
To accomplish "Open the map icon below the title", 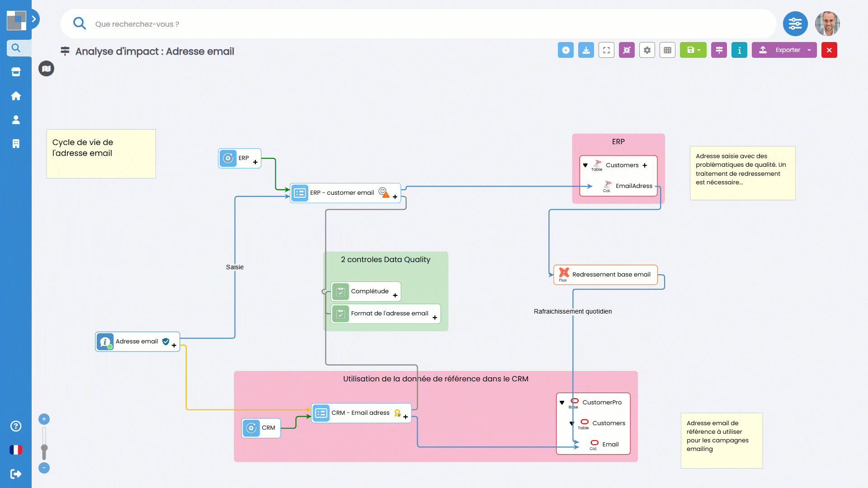I will pos(46,69).
